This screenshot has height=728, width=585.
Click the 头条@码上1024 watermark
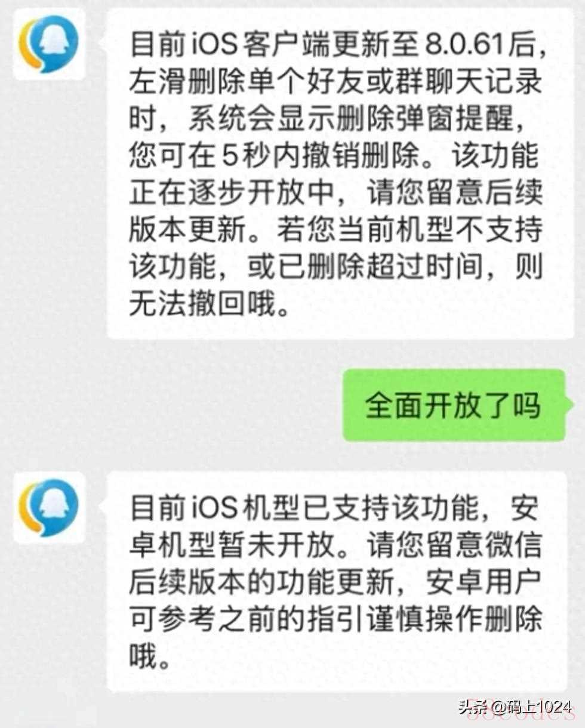point(515,707)
